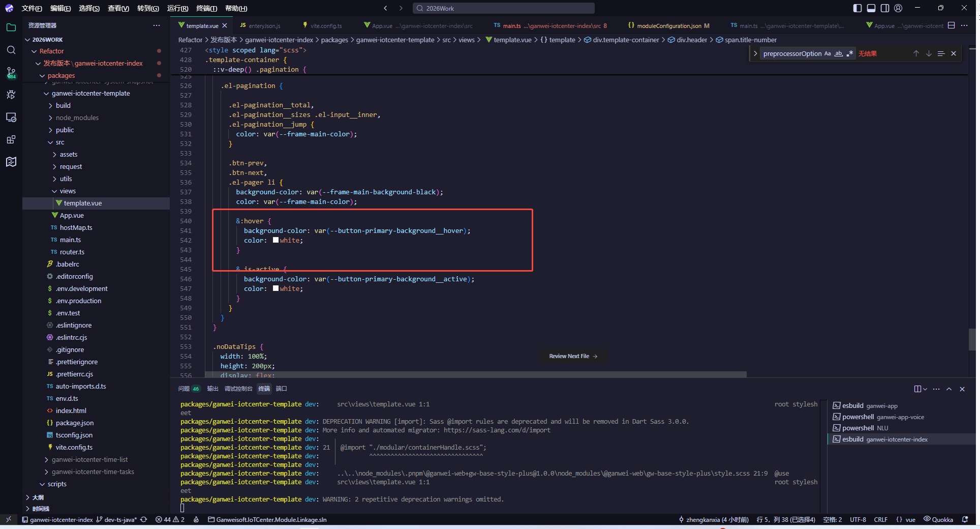Go back with navigation arrow in title bar
This screenshot has width=980, height=529.
(385, 8)
